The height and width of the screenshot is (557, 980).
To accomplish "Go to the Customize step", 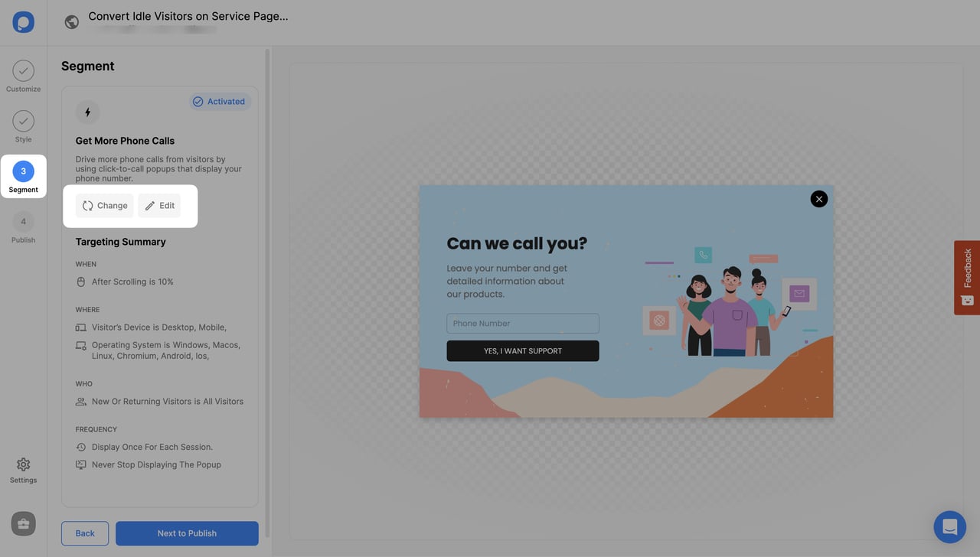I will (x=23, y=77).
